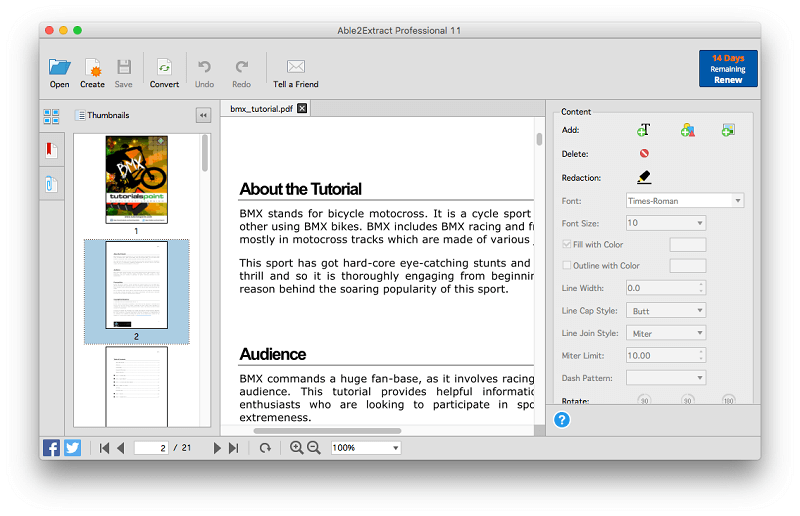
Task: Open the Font Size dropdown
Action: point(666,223)
